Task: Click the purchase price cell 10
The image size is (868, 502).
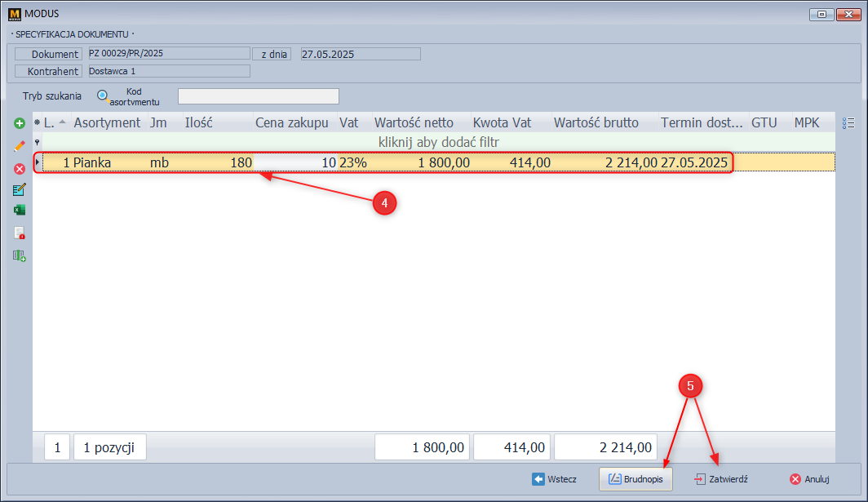Action: [x=295, y=162]
